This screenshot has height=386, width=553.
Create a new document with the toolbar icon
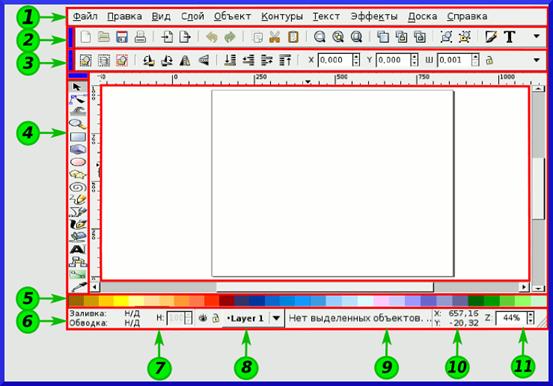pos(86,37)
